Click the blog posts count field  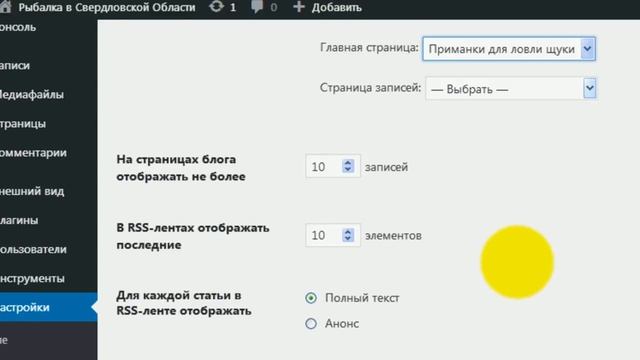coord(333,167)
